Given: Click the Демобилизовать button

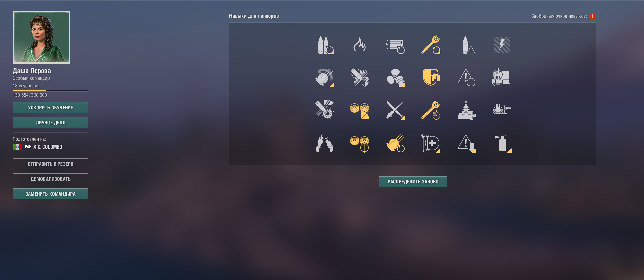Looking at the screenshot, I should pos(51,179).
